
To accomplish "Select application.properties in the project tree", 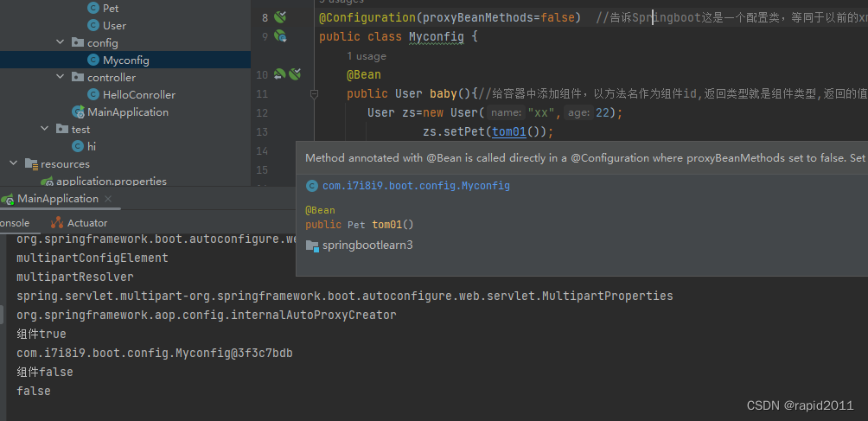I will pyautogui.click(x=112, y=181).
